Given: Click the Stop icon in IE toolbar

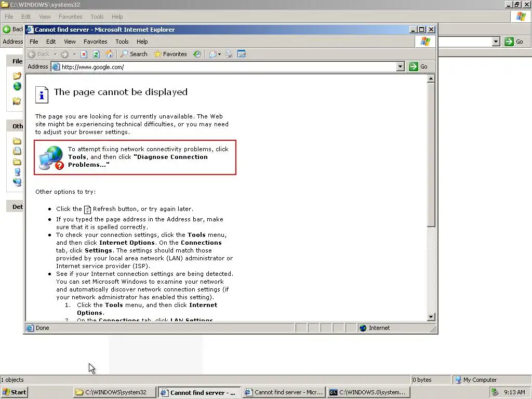Looking at the screenshot, I should pyautogui.click(x=84, y=54).
